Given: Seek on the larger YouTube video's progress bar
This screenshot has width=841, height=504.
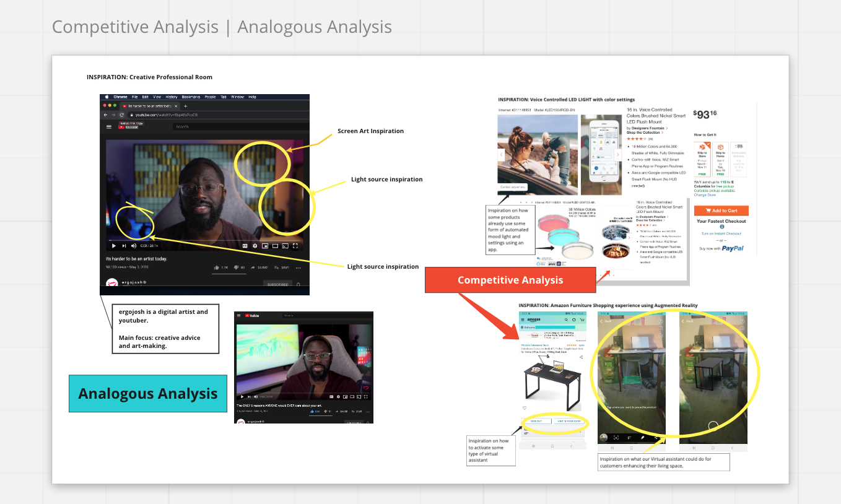Looking at the screenshot, I should pos(204,240).
